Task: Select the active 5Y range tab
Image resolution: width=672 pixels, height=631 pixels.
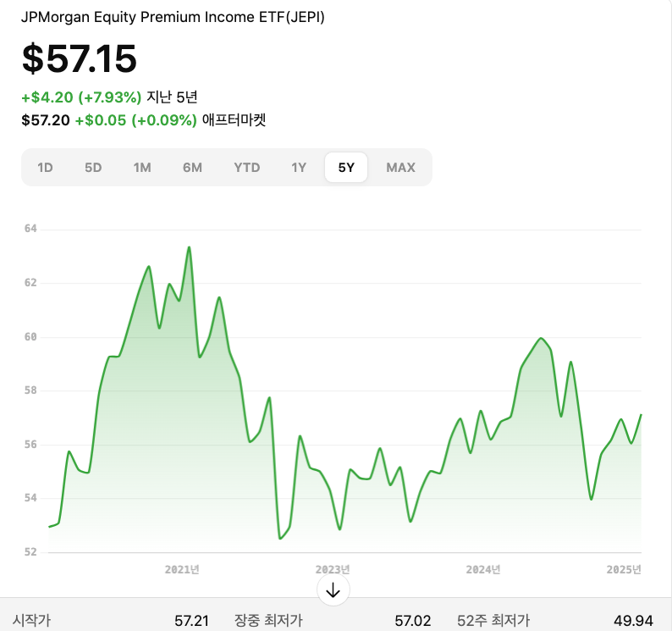Action: click(346, 168)
